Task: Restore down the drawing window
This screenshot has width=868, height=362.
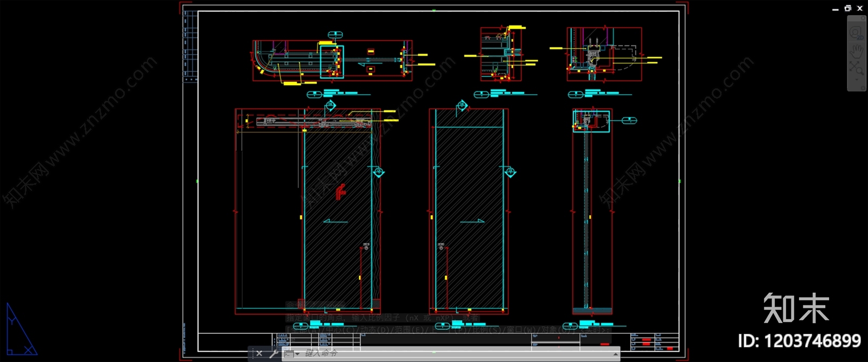Action: coord(847,8)
